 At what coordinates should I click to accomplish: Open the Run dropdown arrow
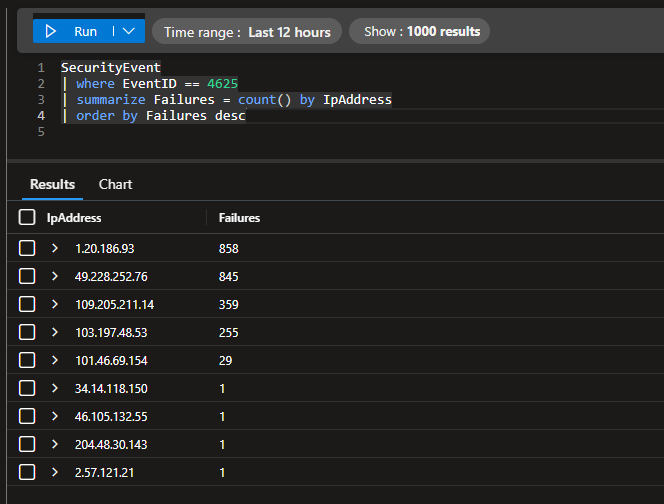128,32
